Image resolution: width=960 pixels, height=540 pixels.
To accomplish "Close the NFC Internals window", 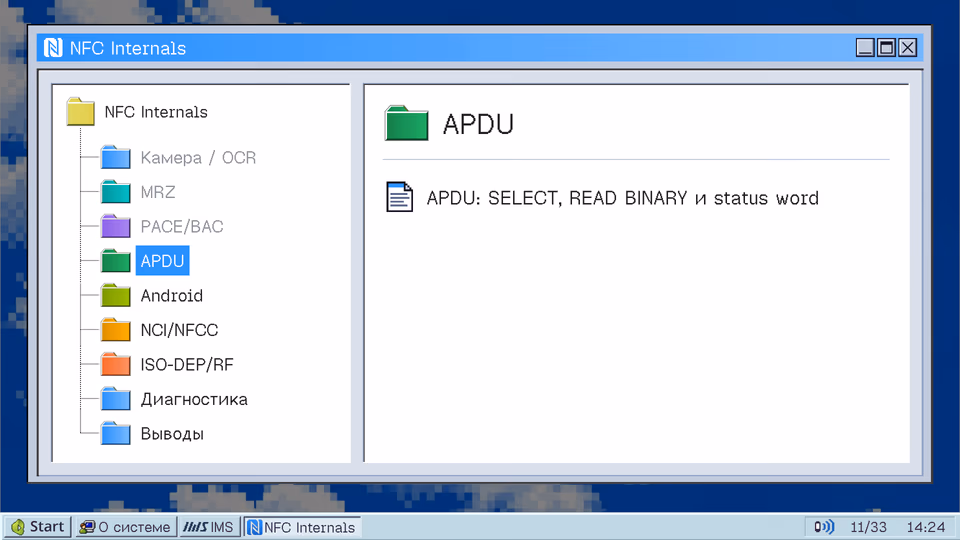I will tap(907, 47).
